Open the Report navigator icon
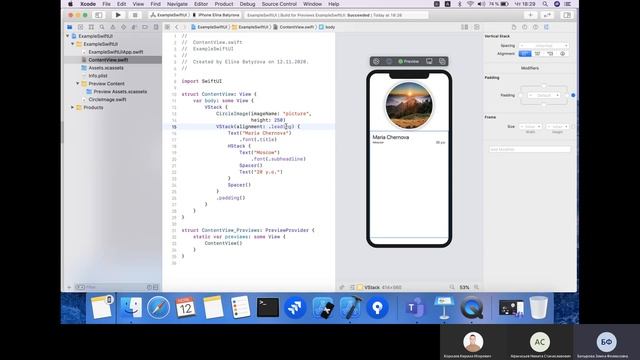This screenshot has height=360, width=640. pyautogui.click(x=156, y=27)
